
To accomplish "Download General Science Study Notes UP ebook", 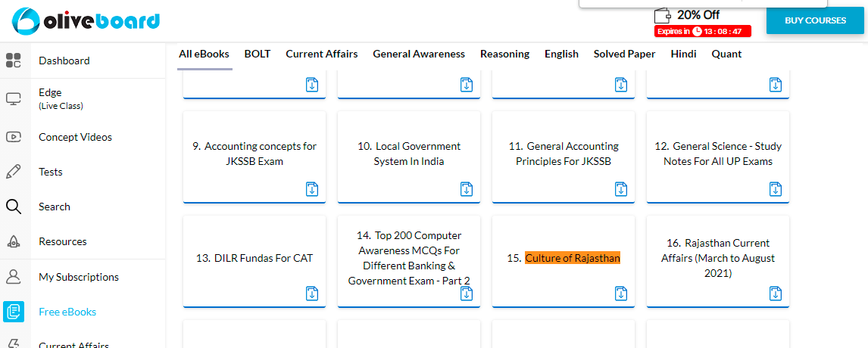I will coord(776,189).
